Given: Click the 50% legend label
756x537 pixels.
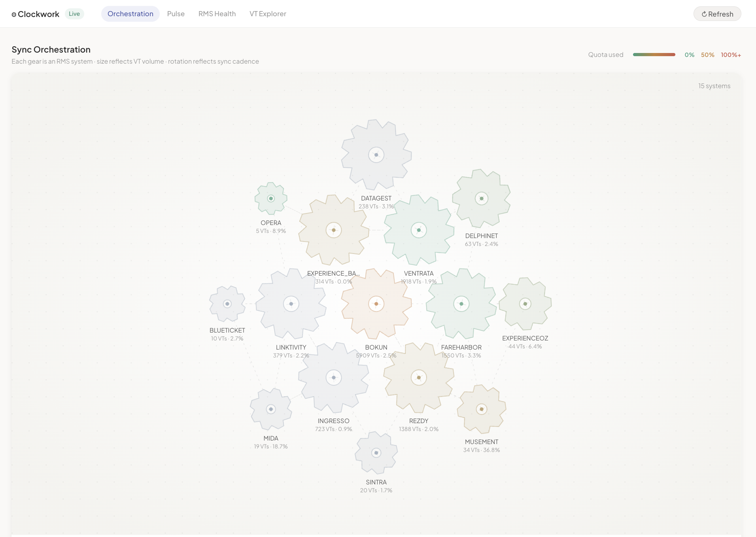Looking at the screenshot, I should pos(708,55).
